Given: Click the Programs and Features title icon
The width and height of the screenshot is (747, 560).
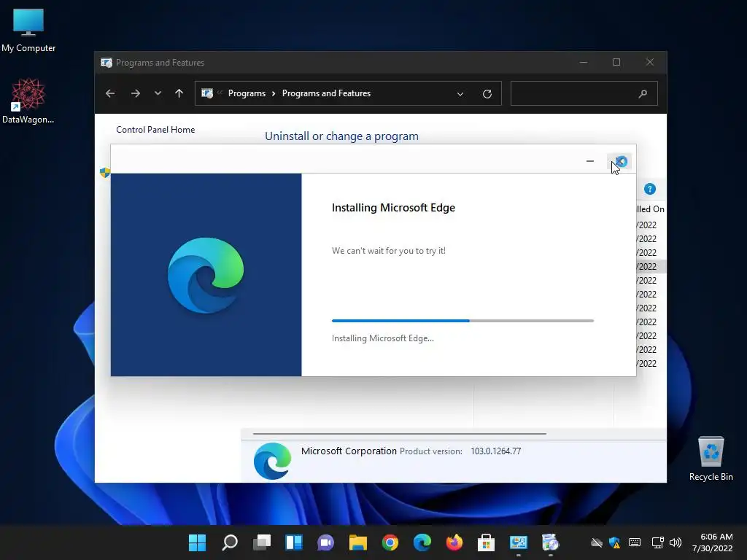Looking at the screenshot, I should coord(107,63).
